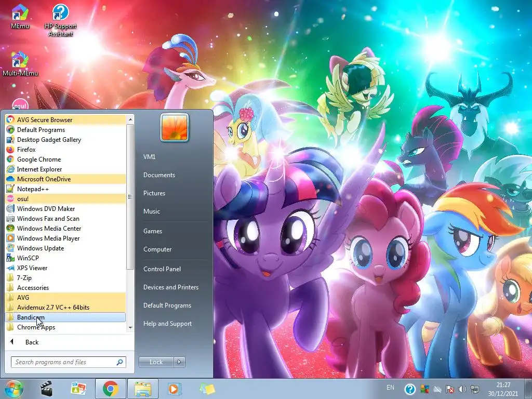
Task: Open Default Programs in the right pane
Action: click(167, 305)
